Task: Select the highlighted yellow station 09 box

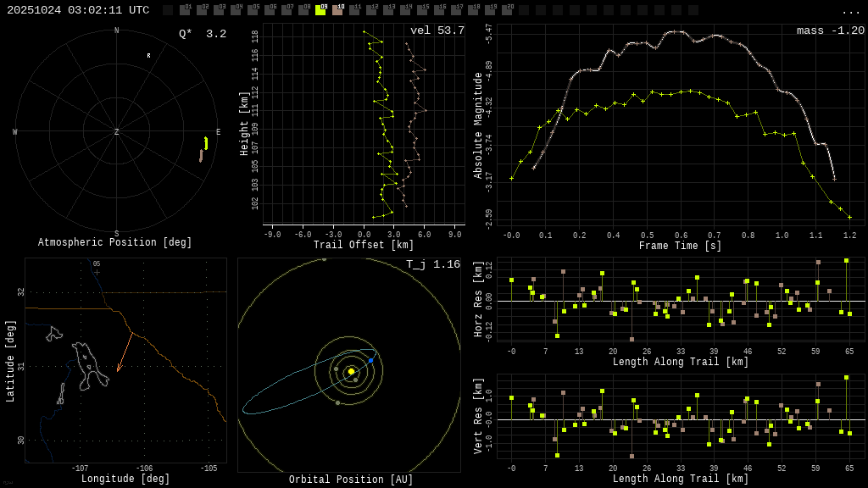Action: [320, 10]
